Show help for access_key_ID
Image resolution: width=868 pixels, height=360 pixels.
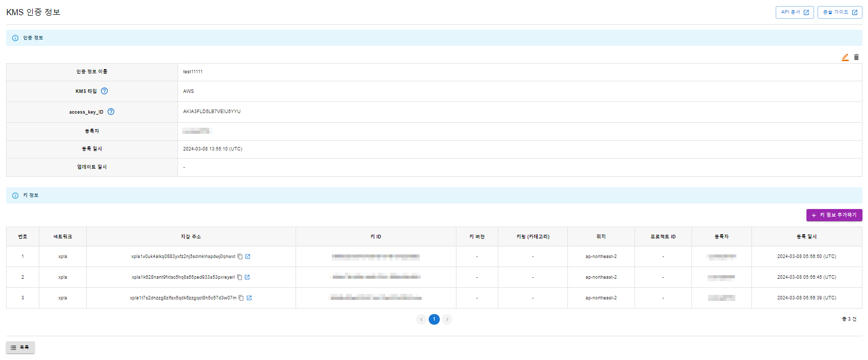[111, 112]
